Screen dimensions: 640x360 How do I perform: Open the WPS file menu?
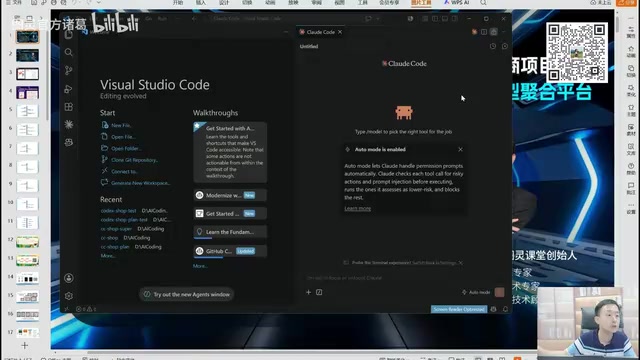point(13,2)
